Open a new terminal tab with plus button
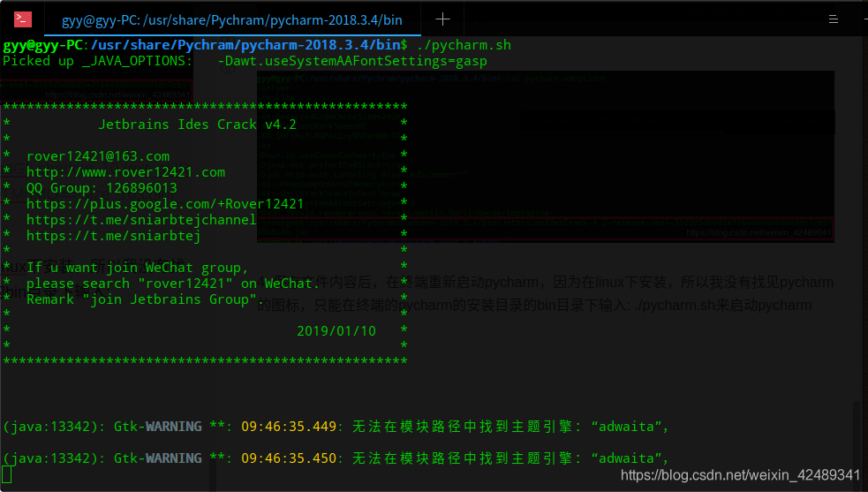This screenshot has width=868, height=492. tap(442, 19)
